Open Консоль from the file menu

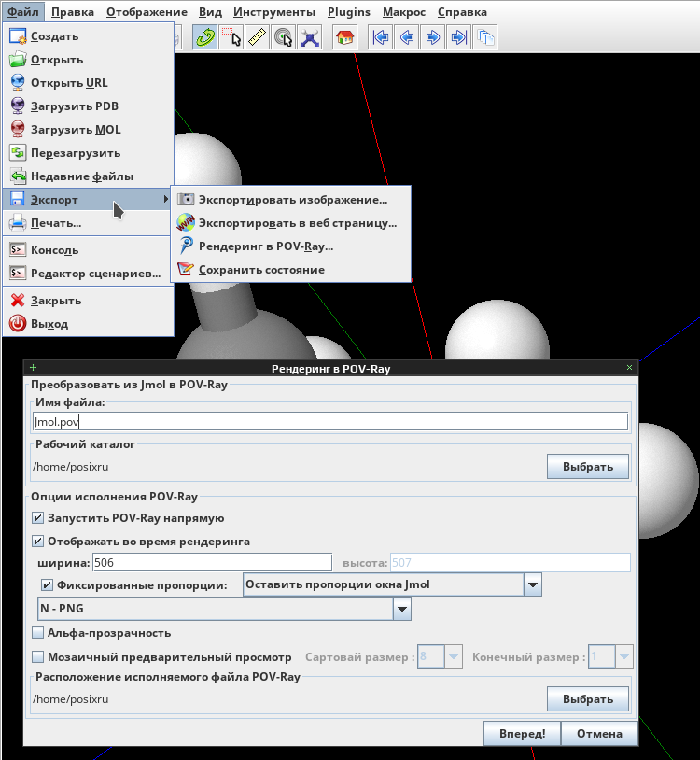click(88, 250)
